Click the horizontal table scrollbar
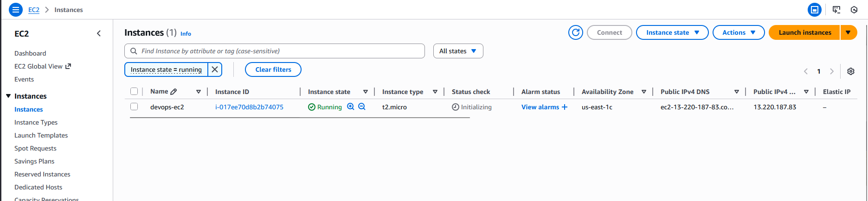This screenshot has width=868, height=201. (x=300, y=118)
